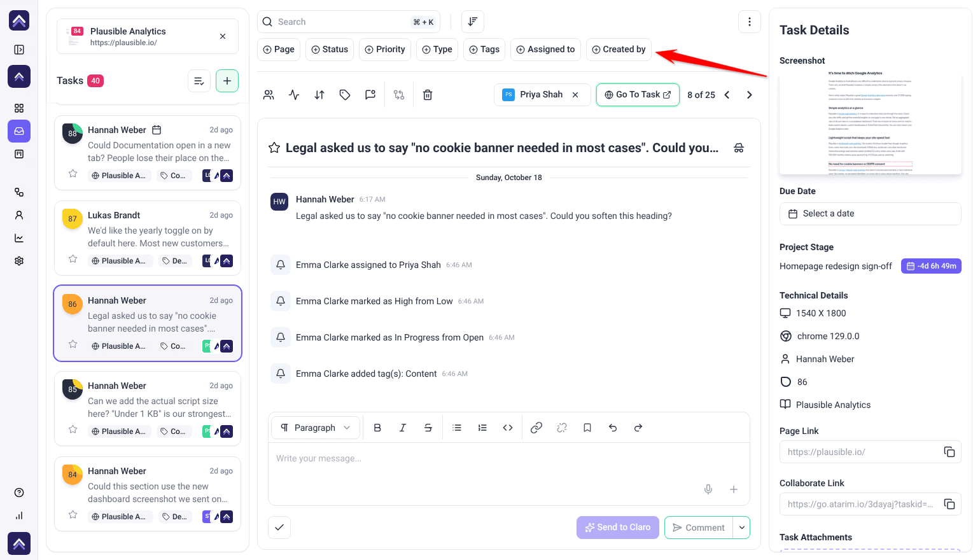Screen dimensions: 980x560
Task: Click the microphone voice input icon
Action: 708,489
